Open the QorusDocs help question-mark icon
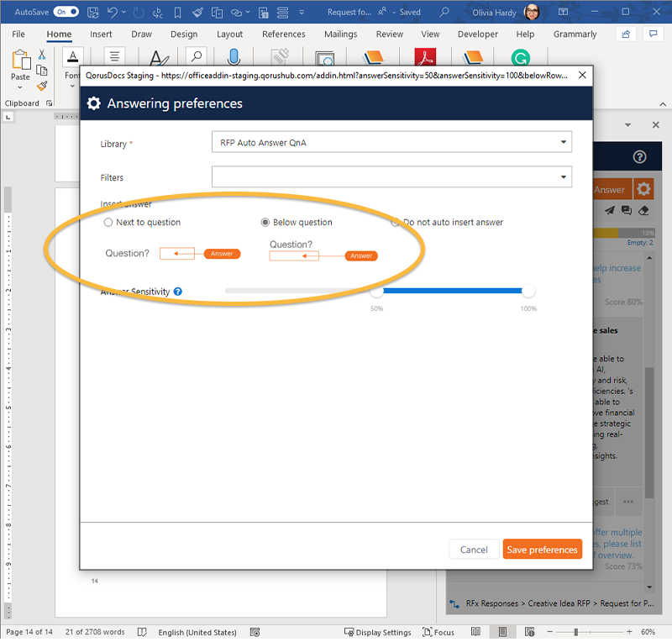 pos(639,157)
